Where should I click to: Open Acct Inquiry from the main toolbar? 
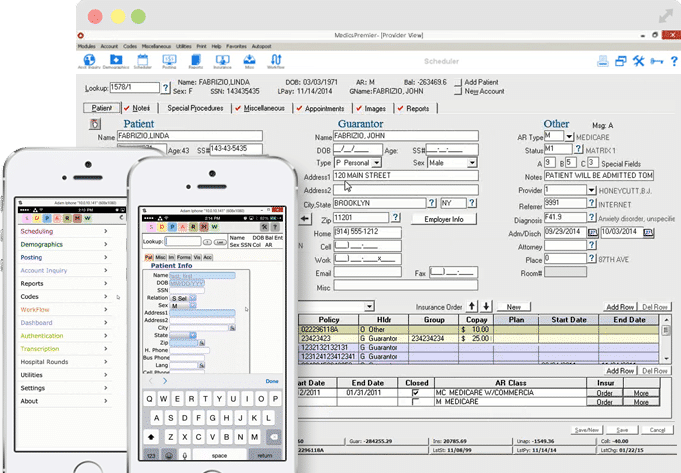point(89,61)
